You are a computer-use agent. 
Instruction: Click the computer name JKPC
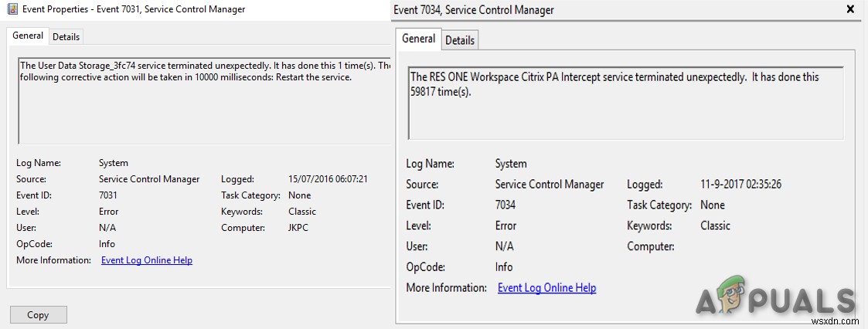coord(298,228)
